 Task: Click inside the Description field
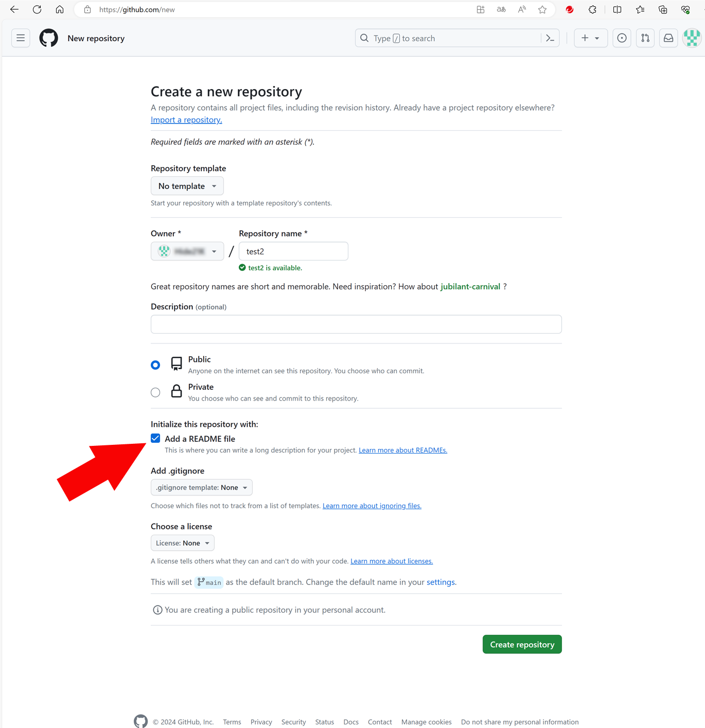click(356, 324)
